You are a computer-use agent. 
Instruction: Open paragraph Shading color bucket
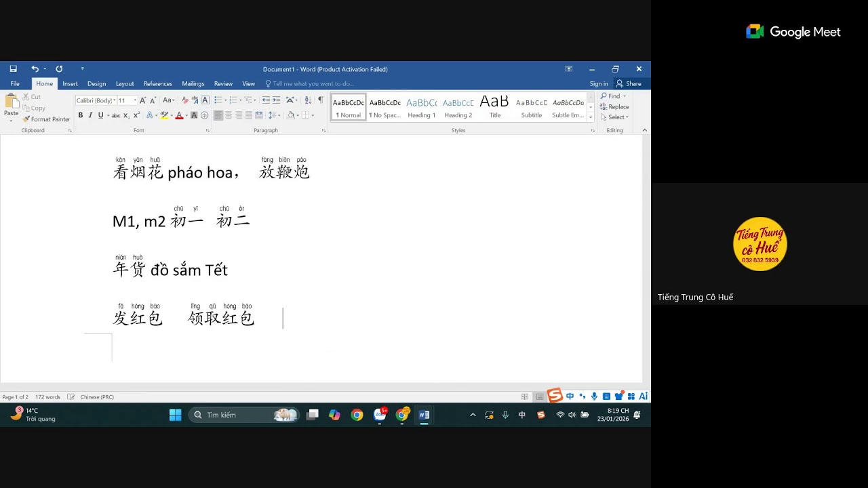pyautogui.click(x=292, y=115)
